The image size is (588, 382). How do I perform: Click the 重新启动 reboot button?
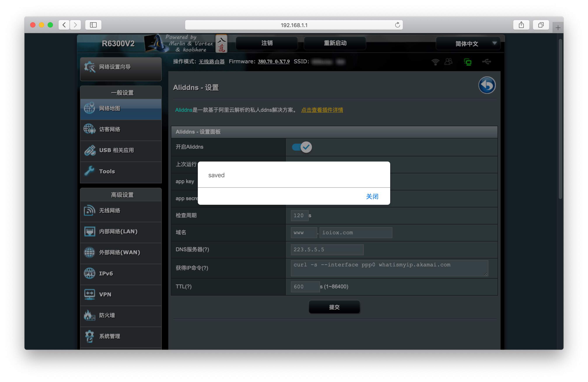[335, 43]
